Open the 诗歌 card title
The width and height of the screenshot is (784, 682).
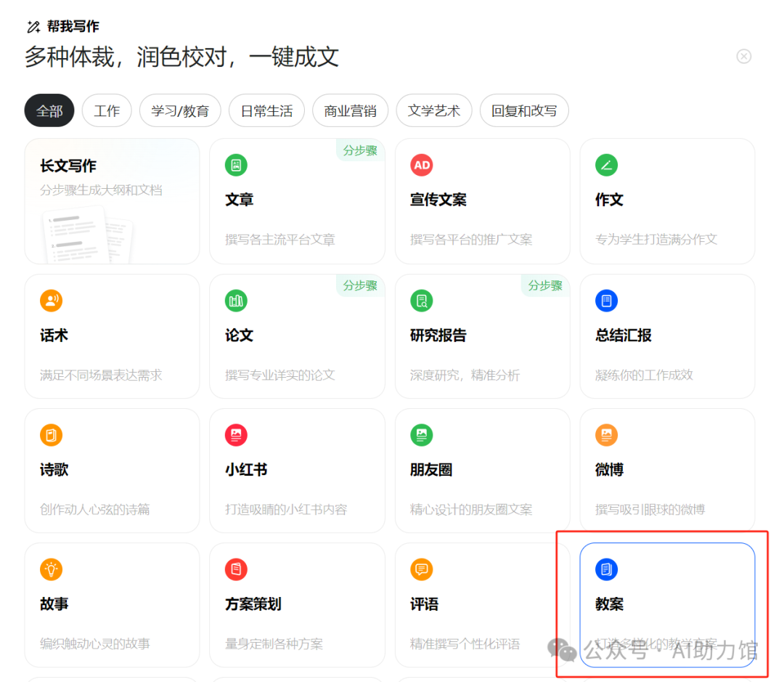tap(54, 470)
